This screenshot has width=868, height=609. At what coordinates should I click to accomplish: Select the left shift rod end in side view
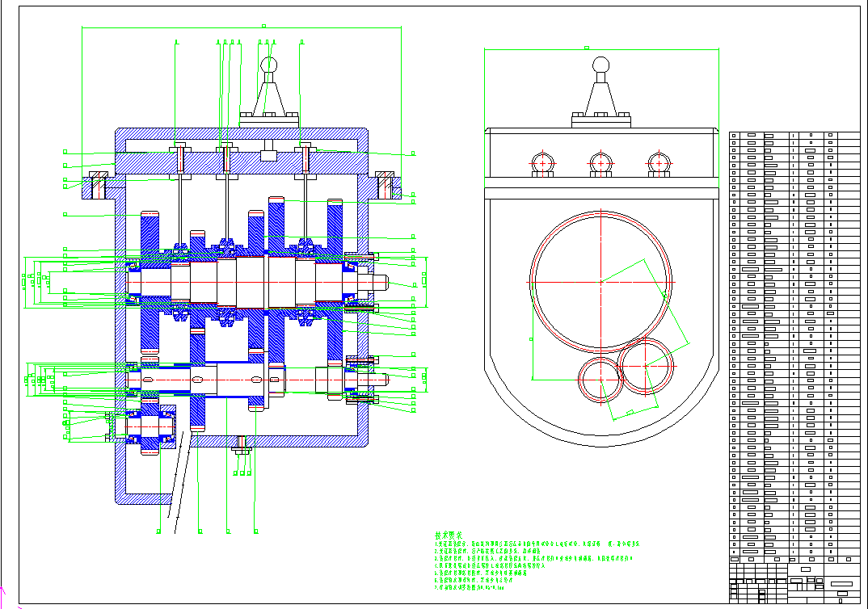(541, 163)
